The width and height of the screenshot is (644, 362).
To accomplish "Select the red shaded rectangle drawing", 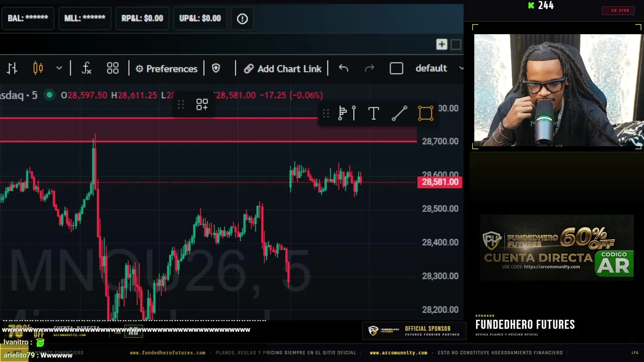I will point(208,130).
